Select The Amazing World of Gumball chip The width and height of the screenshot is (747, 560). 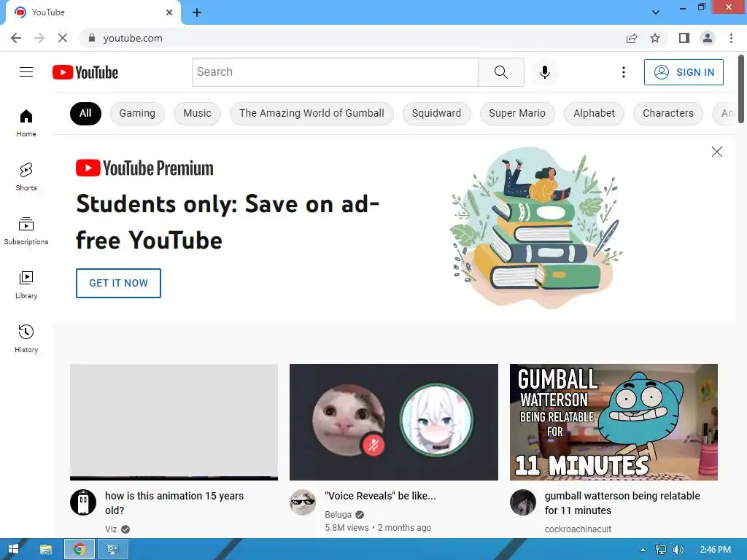click(x=311, y=113)
